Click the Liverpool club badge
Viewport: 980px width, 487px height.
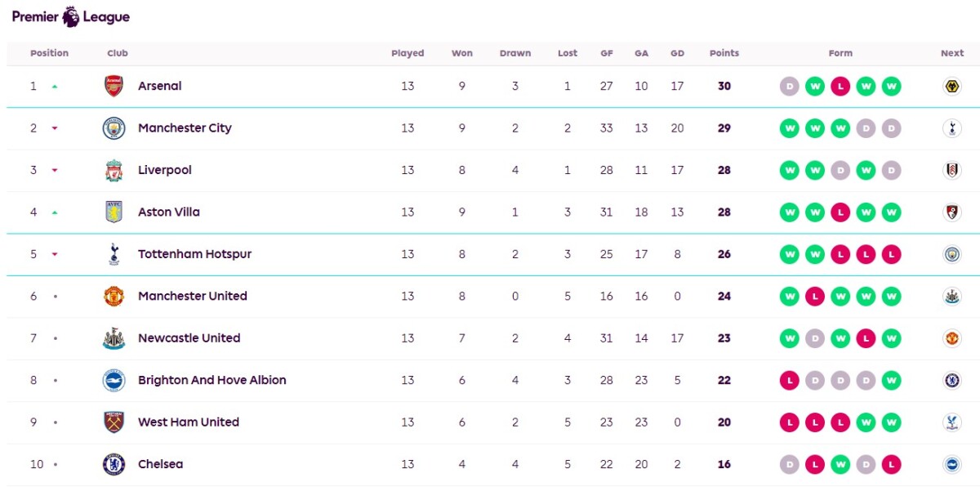[114, 170]
